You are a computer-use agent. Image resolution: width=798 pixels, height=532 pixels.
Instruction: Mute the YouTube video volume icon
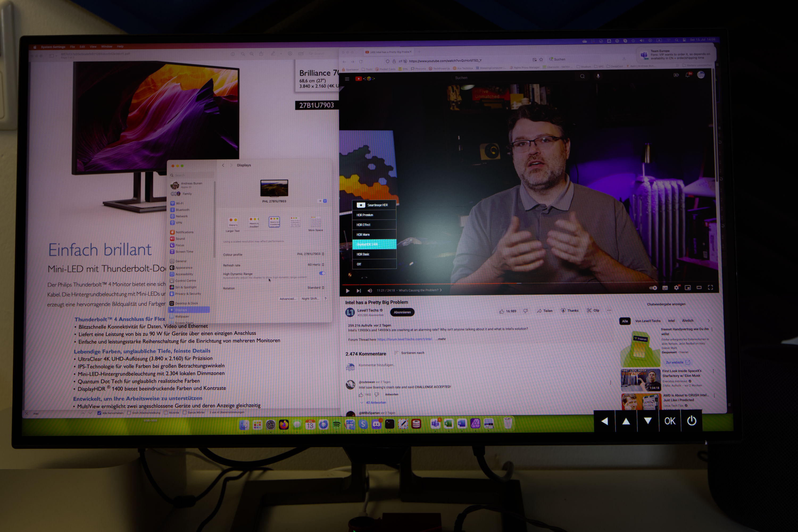(x=370, y=290)
